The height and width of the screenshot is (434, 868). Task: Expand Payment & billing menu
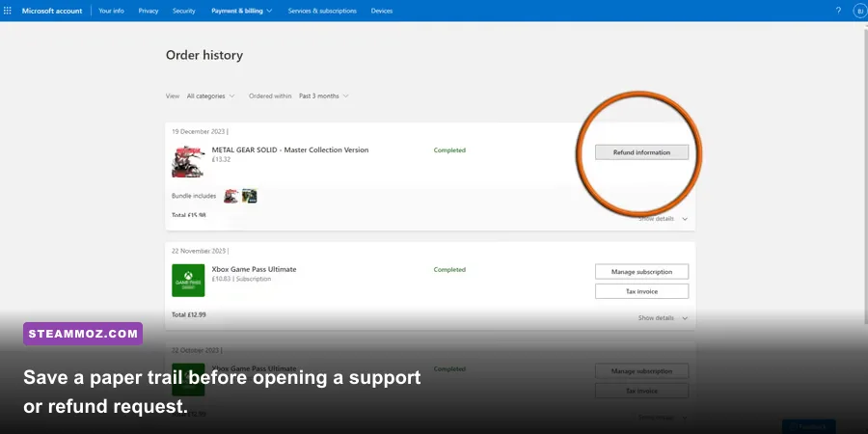[241, 11]
